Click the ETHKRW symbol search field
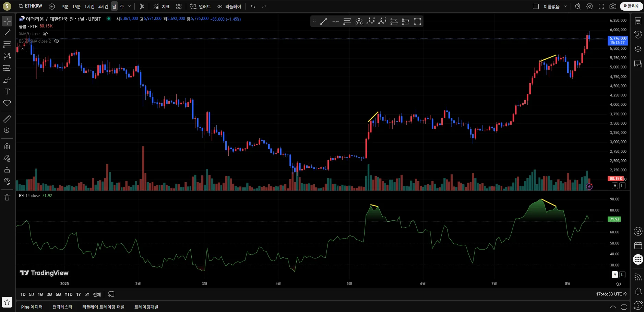 (31, 6)
